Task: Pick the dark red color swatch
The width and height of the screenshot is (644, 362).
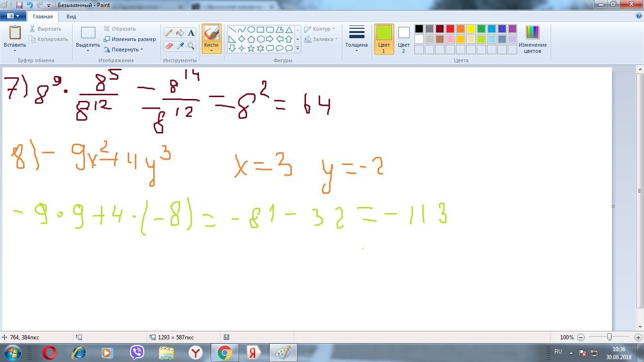Action: [440, 29]
